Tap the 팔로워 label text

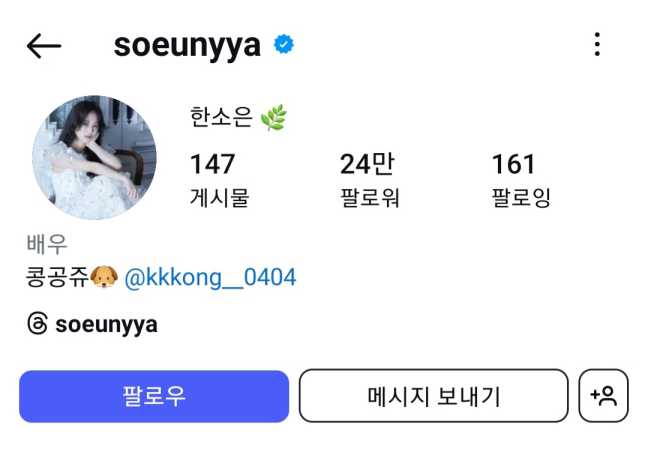pos(369,197)
